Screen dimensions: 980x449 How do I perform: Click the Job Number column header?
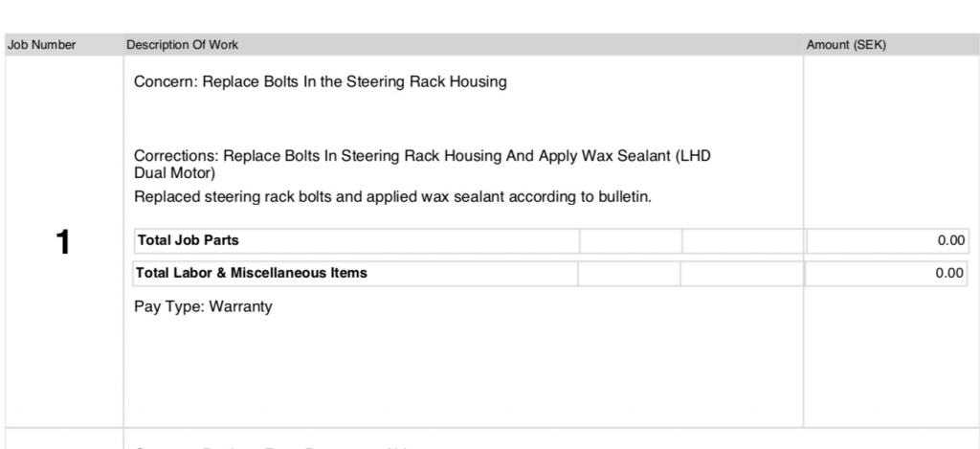tap(41, 45)
